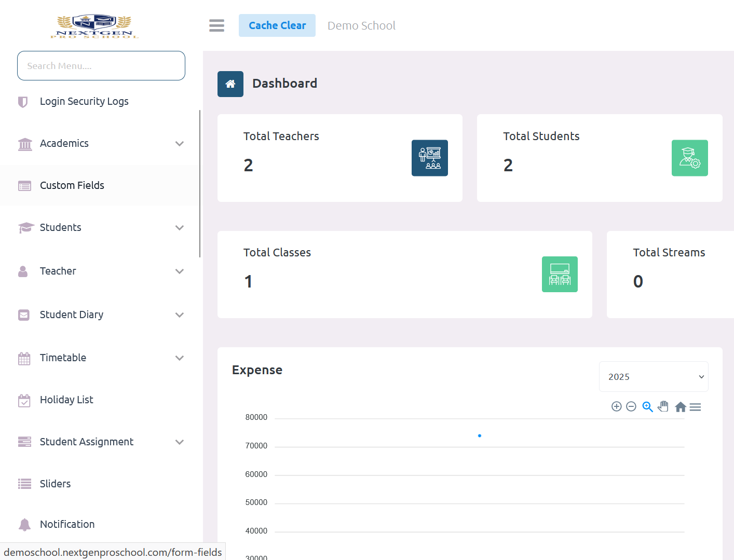
Task: Click the NextGen Pro School logo
Action: click(x=94, y=26)
